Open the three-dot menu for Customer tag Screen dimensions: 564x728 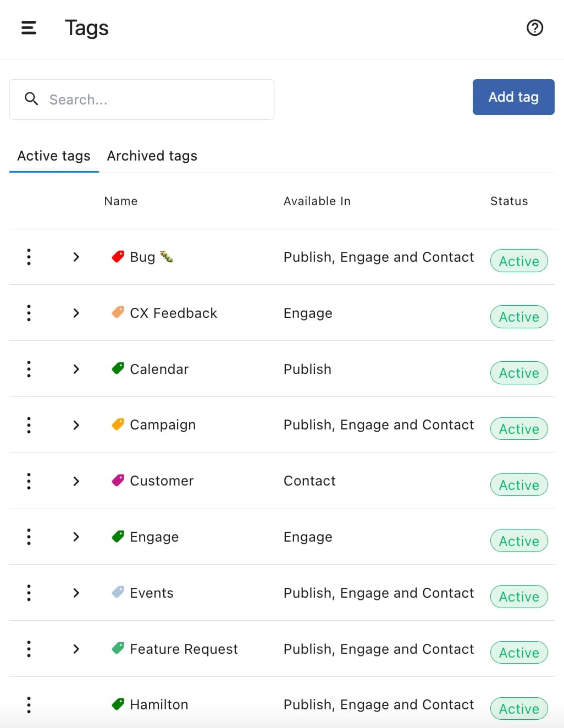(29, 481)
